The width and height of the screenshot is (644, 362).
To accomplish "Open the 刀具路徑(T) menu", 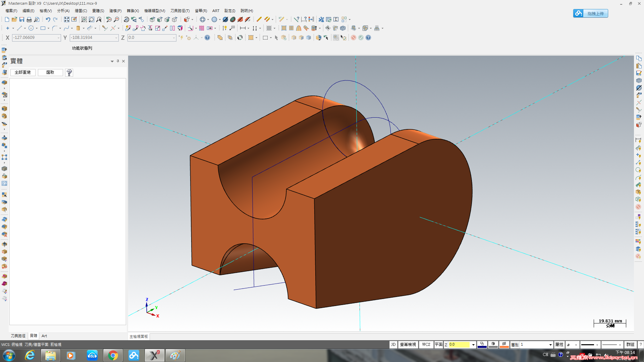I will [180, 11].
